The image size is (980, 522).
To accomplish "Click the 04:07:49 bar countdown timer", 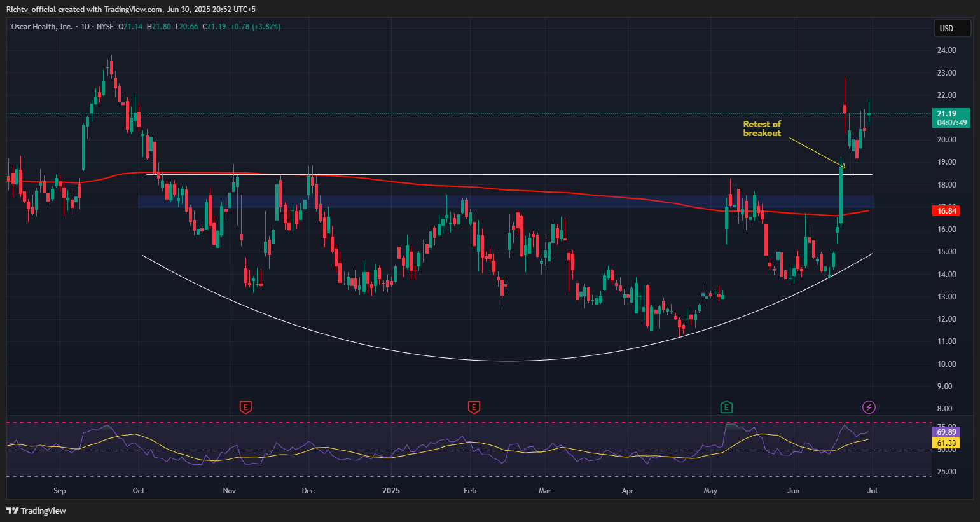I will point(951,123).
